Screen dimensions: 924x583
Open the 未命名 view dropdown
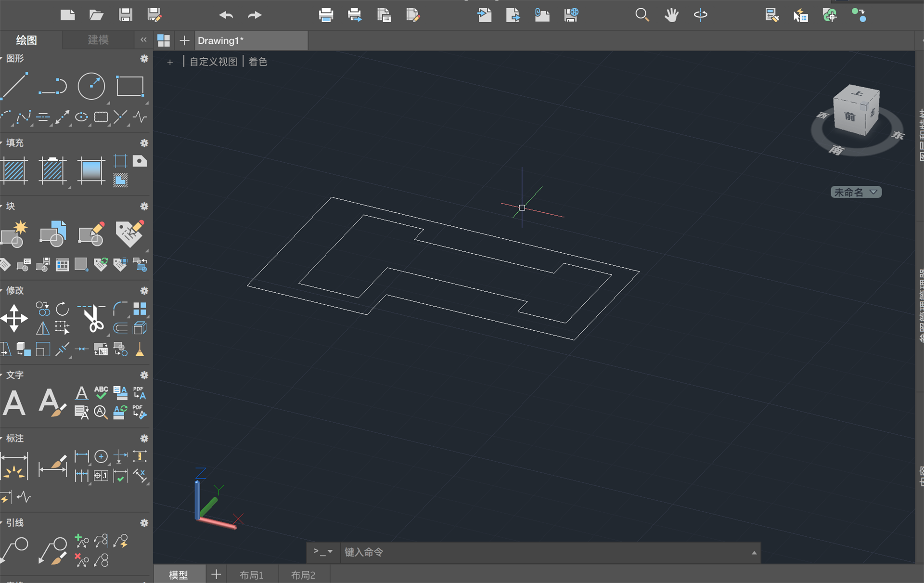(856, 192)
